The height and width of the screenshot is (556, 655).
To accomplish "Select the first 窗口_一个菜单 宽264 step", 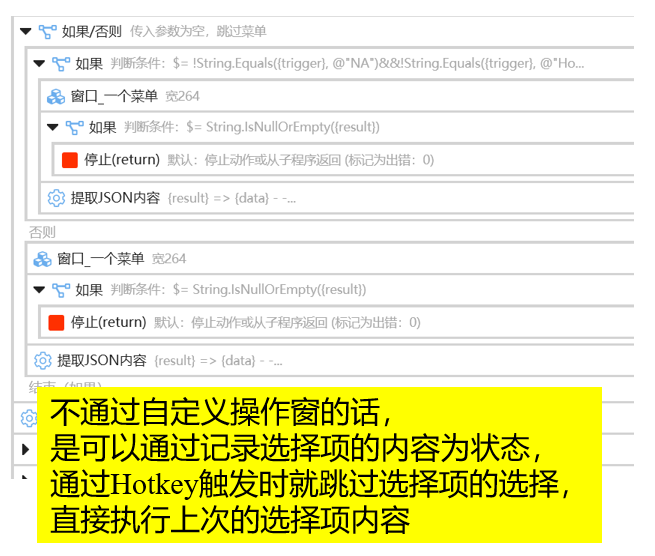I will (337, 96).
